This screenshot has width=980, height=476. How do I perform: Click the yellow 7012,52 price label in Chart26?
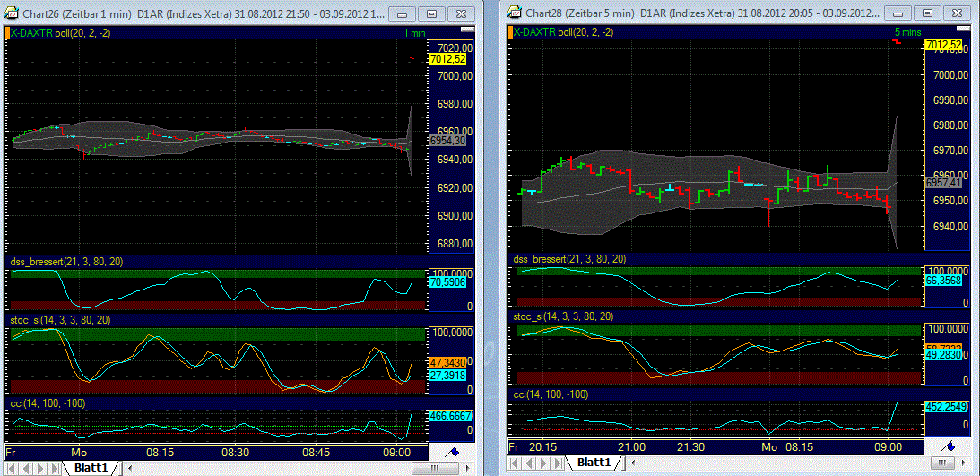[x=448, y=59]
